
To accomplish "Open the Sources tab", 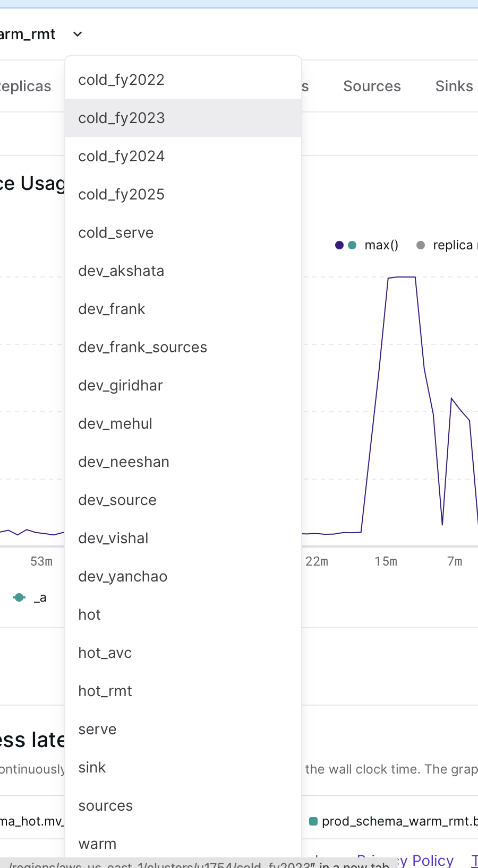I will [372, 86].
